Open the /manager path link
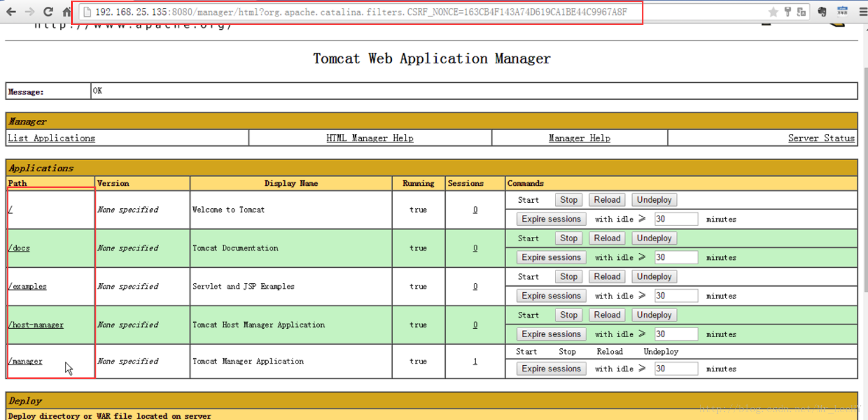Screen dimensions: 868x420 (25, 361)
